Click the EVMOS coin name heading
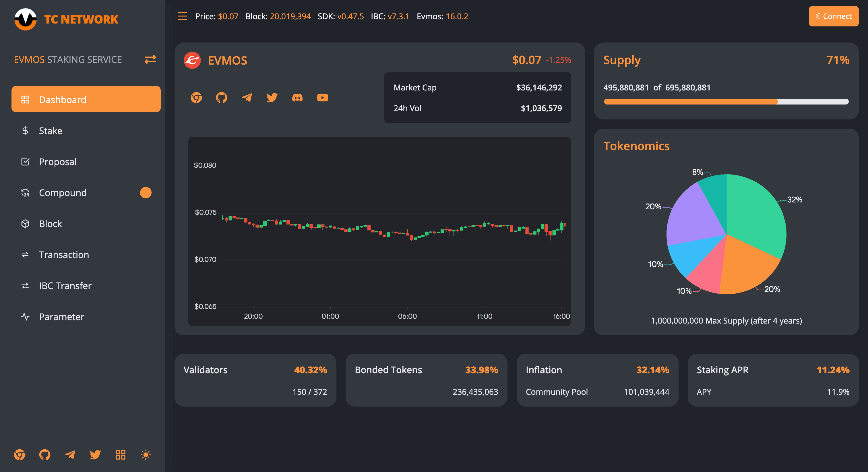The height and width of the screenshot is (472, 868). [227, 60]
